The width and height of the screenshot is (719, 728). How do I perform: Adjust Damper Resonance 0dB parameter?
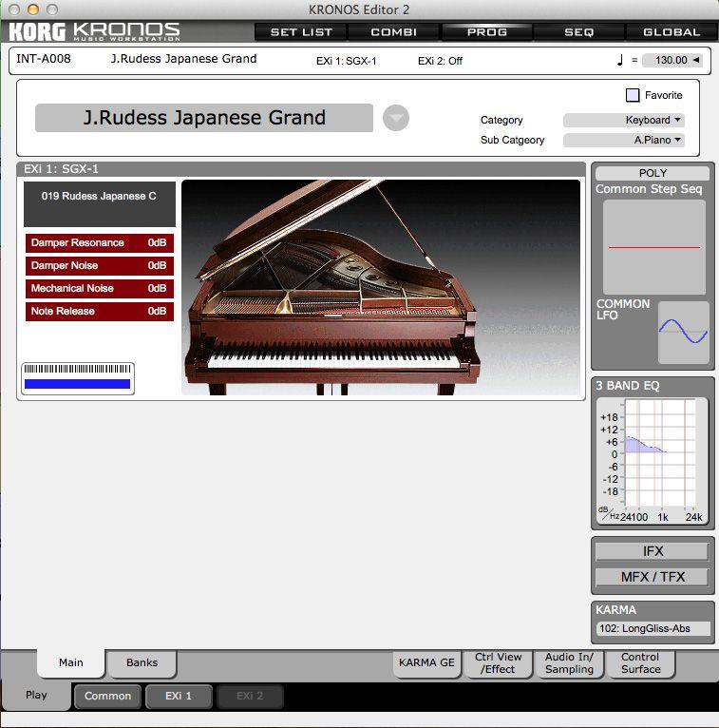pyautogui.click(x=100, y=243)
